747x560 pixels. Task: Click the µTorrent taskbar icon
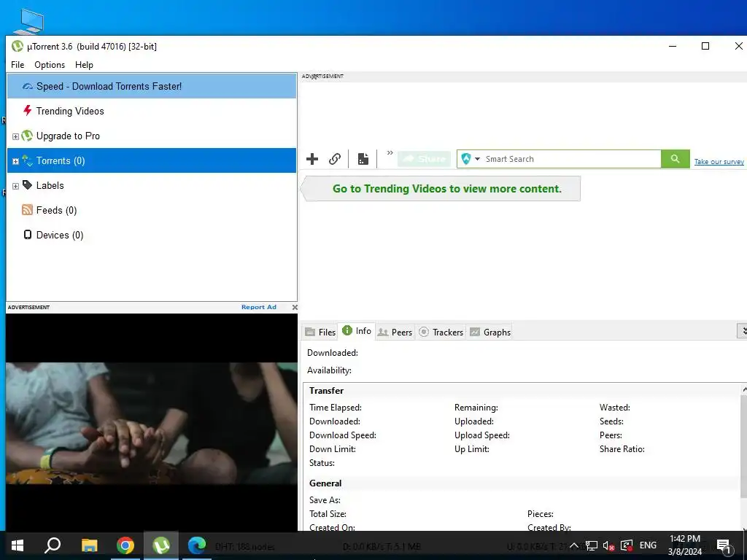[161, 545]
